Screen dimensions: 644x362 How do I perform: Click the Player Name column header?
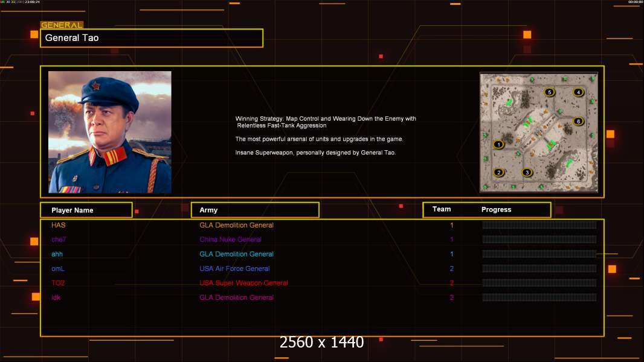(86, 210)
